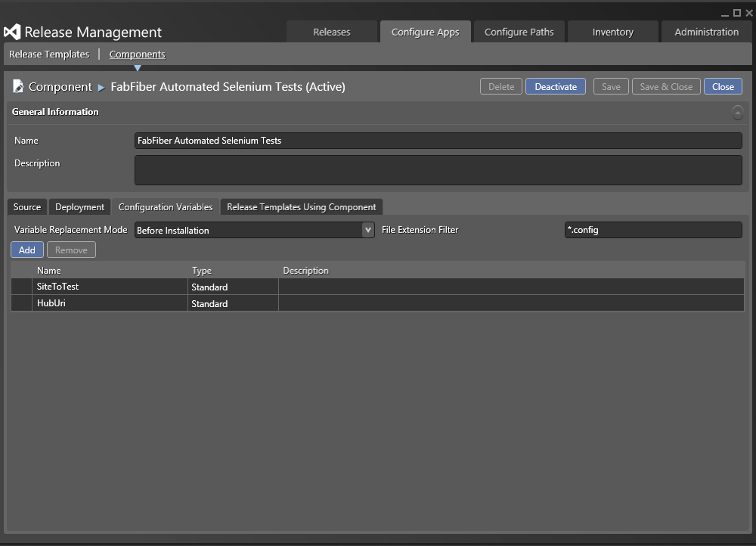Select the Configuration Variables tab

[166, 207]
